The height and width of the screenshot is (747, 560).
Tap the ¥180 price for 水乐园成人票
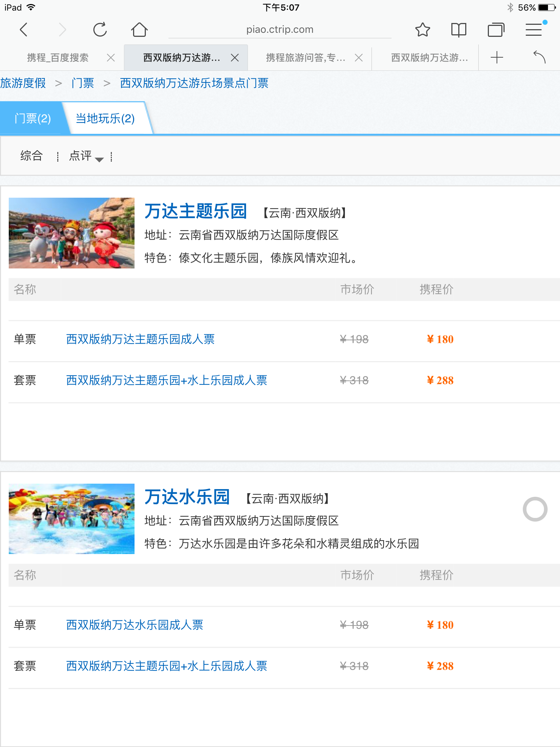click(x=440, y=625)
